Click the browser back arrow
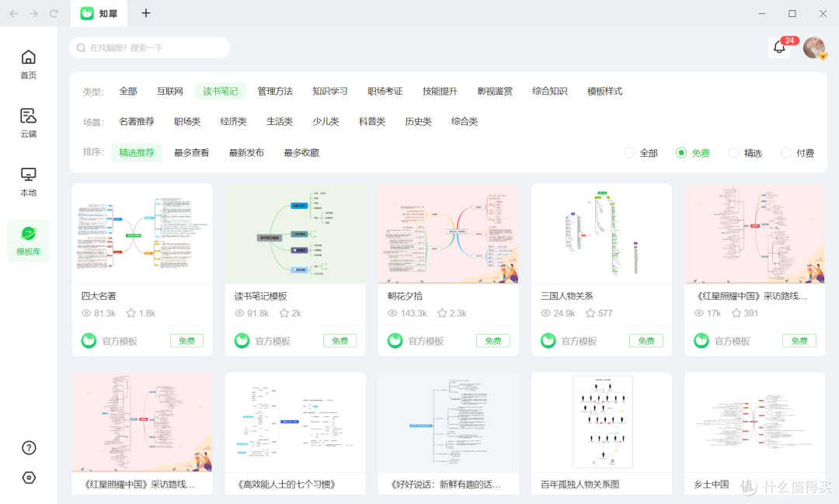This screenshot has height=504, width=839. [13, 13]
